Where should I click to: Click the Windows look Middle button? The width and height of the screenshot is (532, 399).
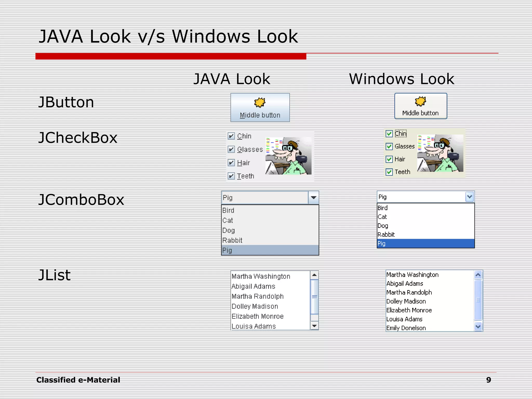(x=421, y=106)
